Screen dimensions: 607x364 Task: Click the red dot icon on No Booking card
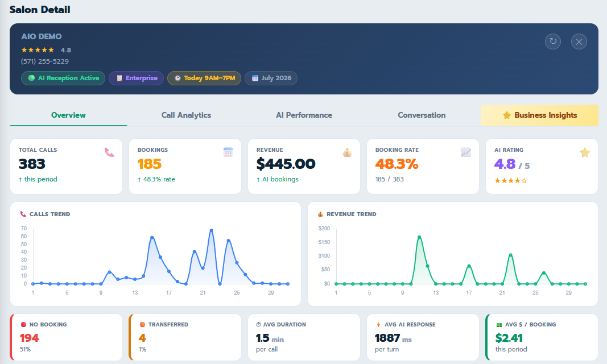(23, 325)
